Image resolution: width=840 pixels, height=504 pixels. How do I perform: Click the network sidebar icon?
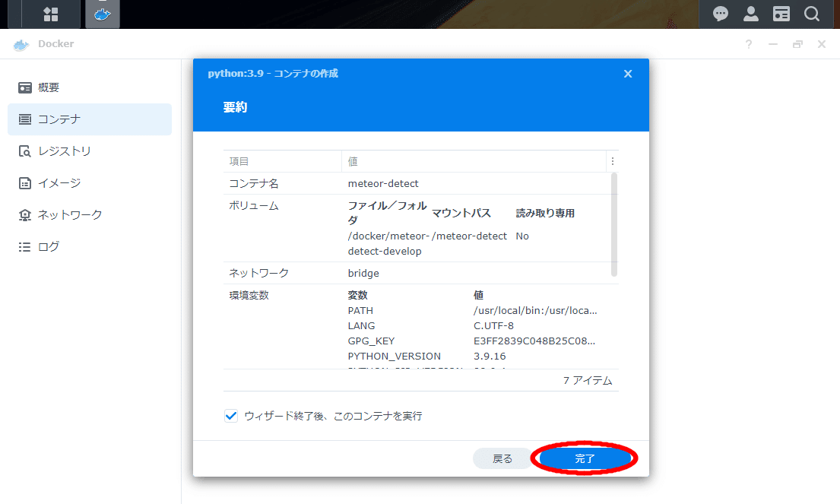pyautogui.click(x=24, y=215)
